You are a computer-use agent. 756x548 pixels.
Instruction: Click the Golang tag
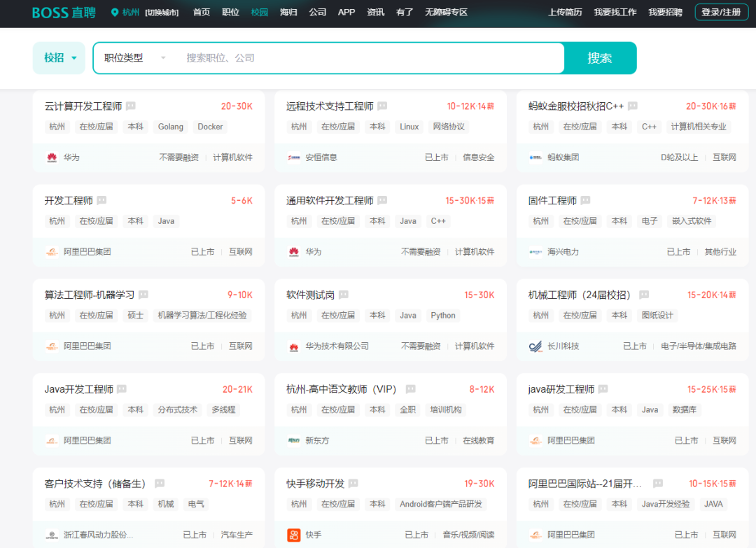point(171,127)
